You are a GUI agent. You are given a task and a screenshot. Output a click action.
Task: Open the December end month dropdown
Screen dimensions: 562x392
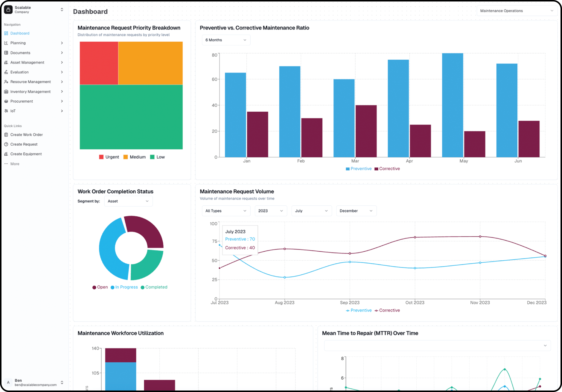[356, 211]
